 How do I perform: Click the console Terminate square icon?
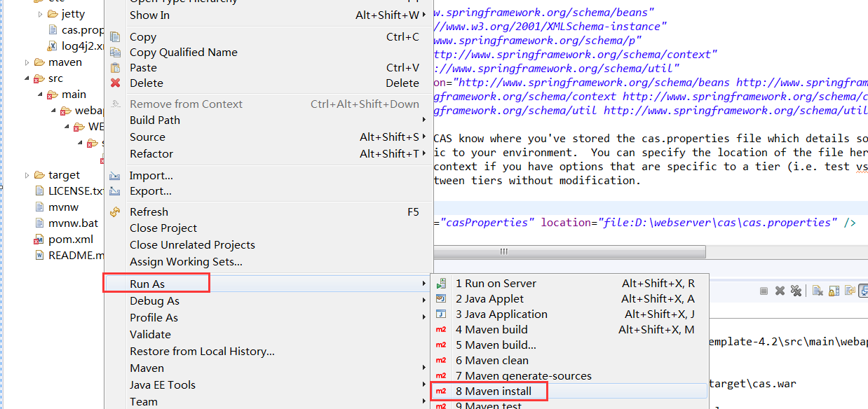coord(765,291)
